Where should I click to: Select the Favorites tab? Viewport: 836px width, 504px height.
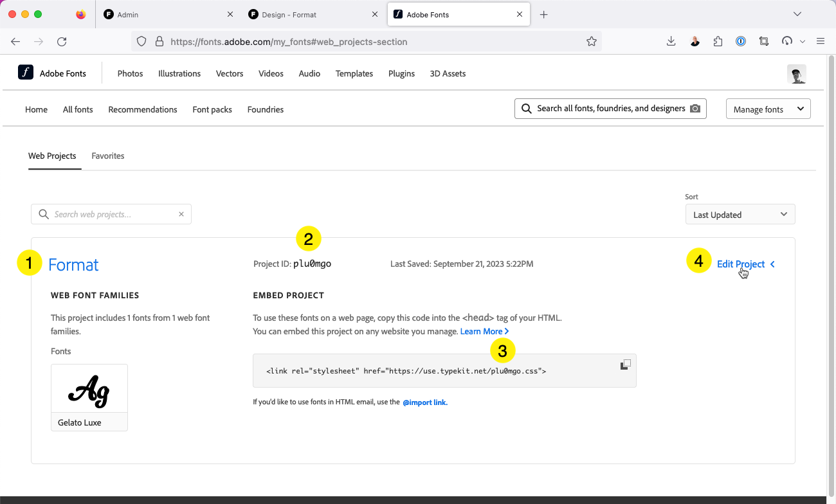[x=108, y=156]
